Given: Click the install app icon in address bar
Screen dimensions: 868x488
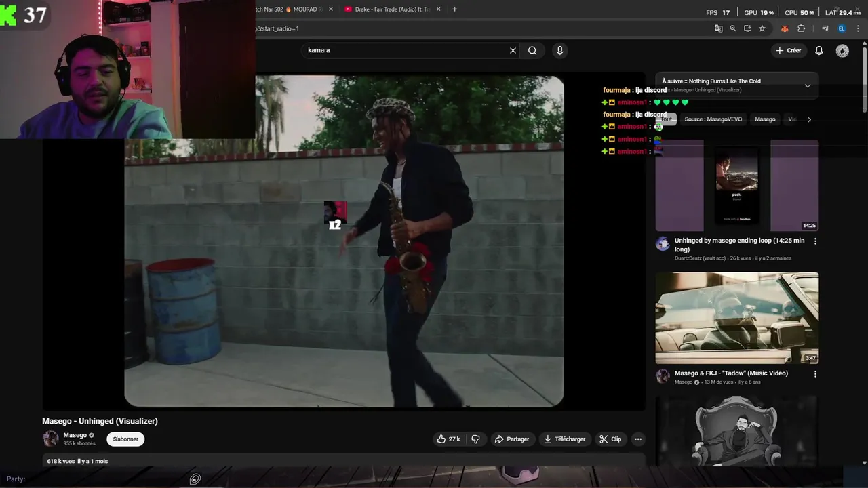Looking at the screenshot, I should click(x=747, y=28).
